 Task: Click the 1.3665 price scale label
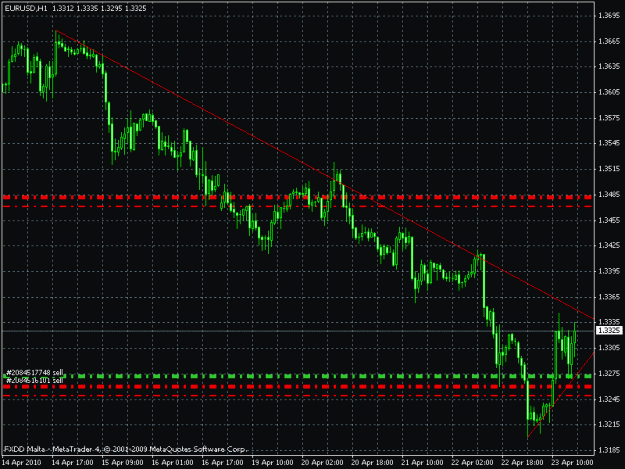[609, 41]
